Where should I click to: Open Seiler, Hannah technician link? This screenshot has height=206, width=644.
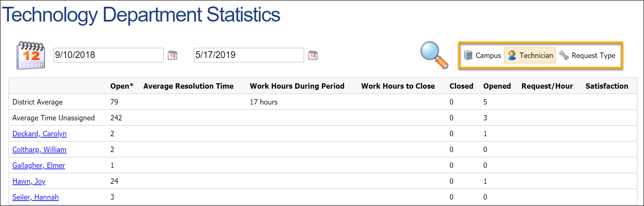(35, 197)
